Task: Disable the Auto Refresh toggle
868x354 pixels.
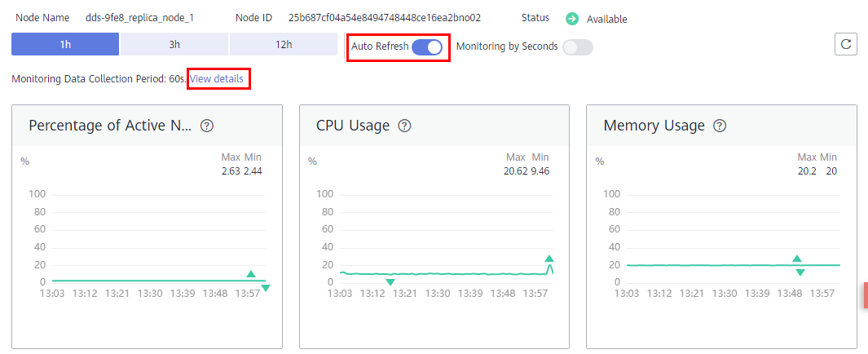Action: pyautogui.click(x=427, y=47)
